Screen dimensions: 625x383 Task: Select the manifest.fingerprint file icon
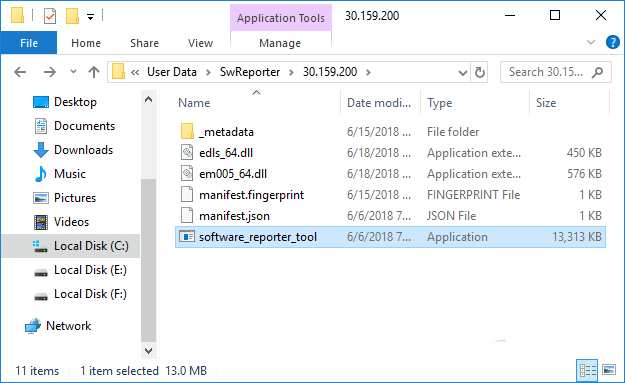click(187, 194)
